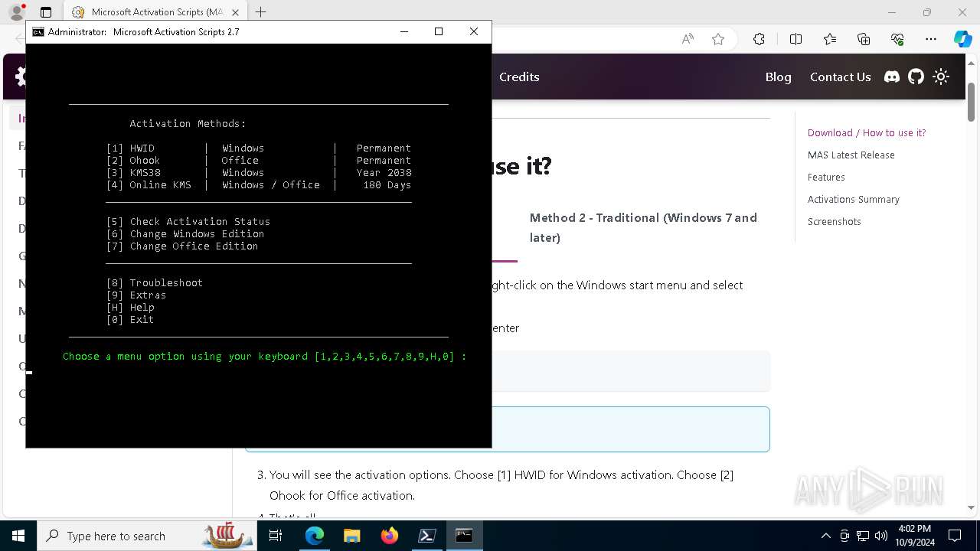Image resolution: width=980 pixels, height=551 pixels.
Task: Click the Read aloud icon in address bar
Action: pyautogui.click(x=688, y=39)
